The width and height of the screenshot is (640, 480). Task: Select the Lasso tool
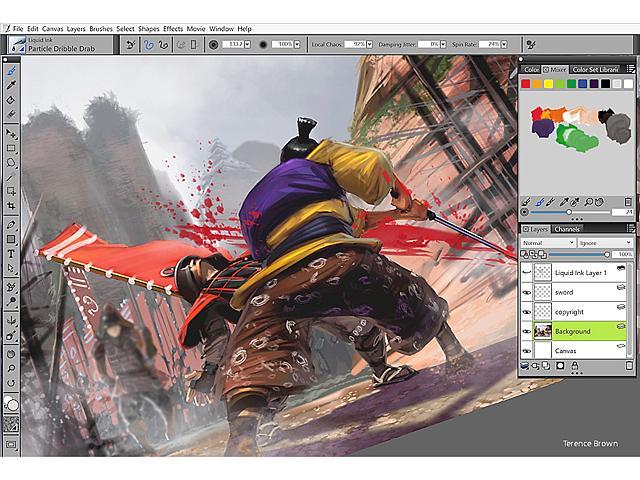click(11, 162)
